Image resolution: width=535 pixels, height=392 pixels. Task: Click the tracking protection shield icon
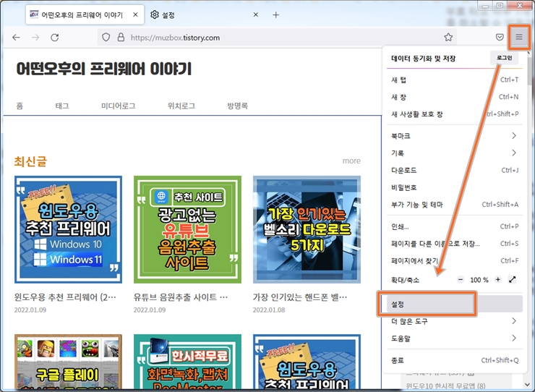pos(106,37)
